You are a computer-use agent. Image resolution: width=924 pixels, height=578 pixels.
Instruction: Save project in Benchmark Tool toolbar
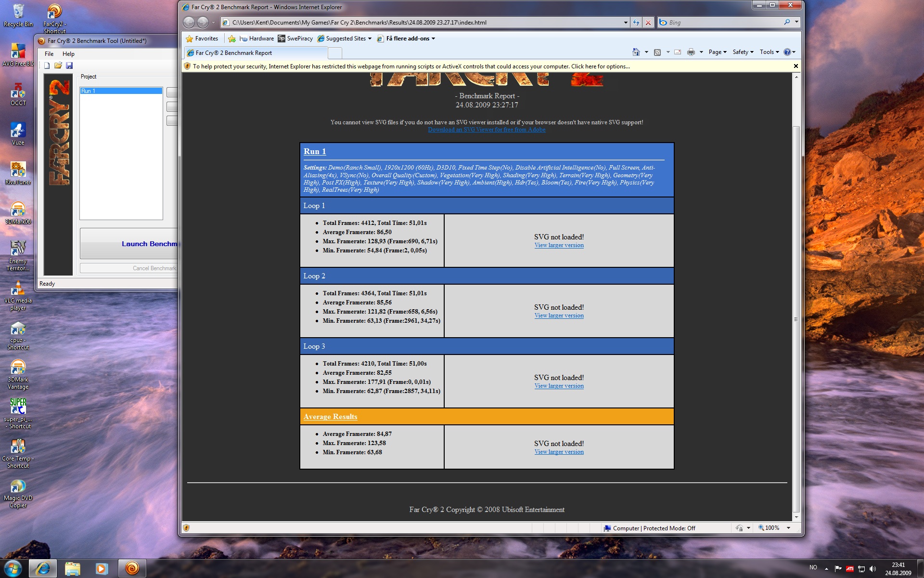69,66
